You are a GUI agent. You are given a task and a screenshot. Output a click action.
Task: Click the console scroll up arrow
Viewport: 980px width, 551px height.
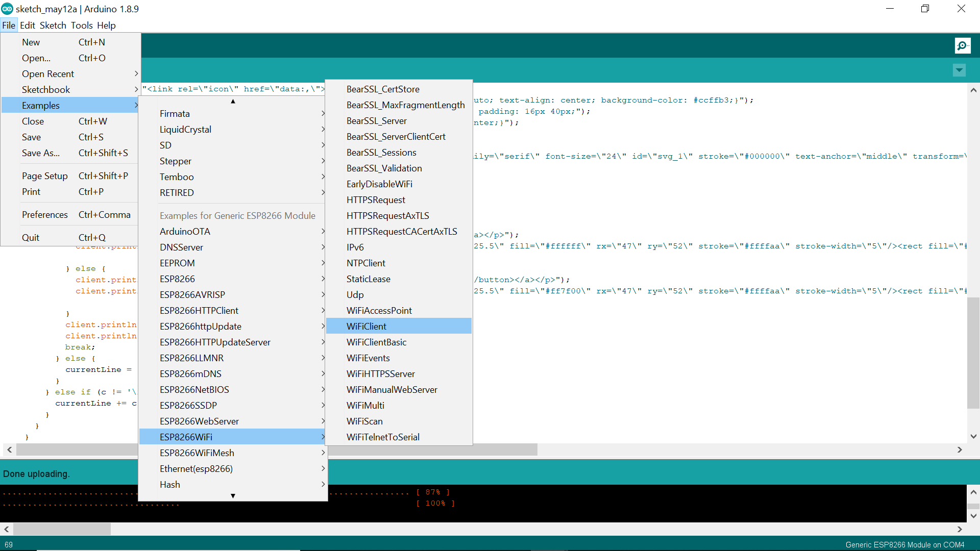[x=973, y=492]
